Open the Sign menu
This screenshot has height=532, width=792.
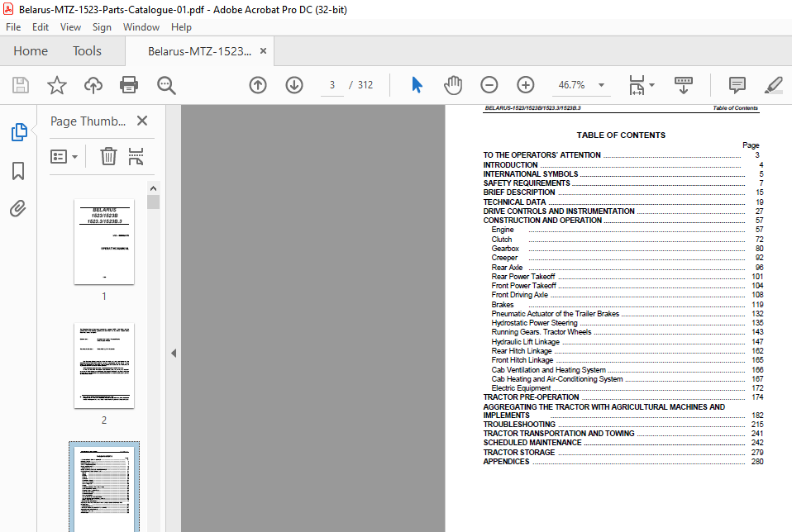tap(102, 27)
